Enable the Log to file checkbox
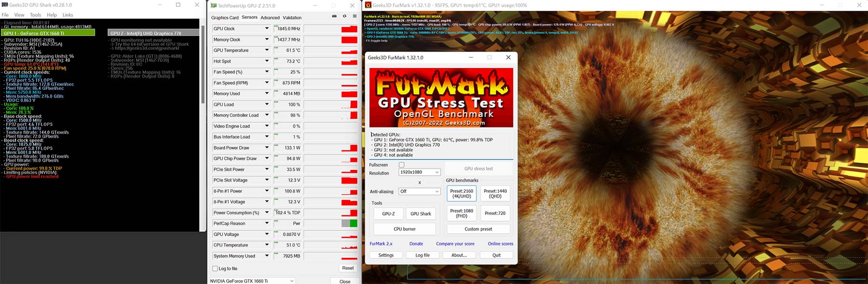Viewport: 868px width, 284px height. point(215,269)
